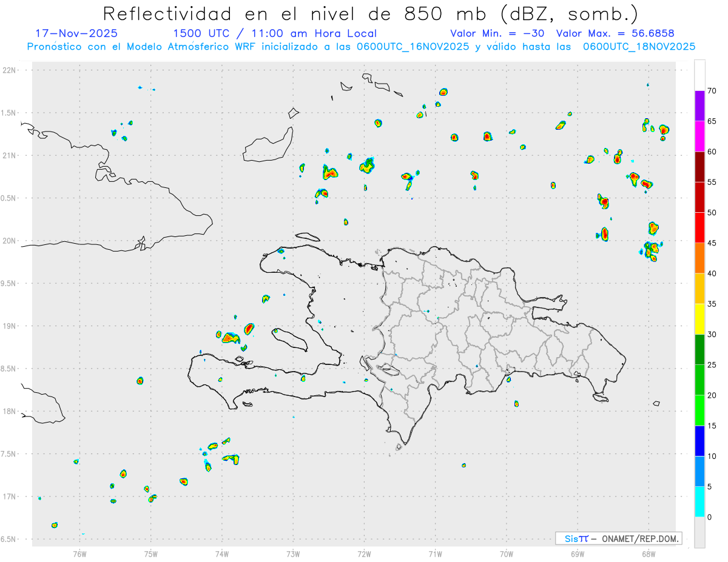Screen dimensions: 728x562
Task: Click the colorbar scale label "60"
Action: (712, 152)
